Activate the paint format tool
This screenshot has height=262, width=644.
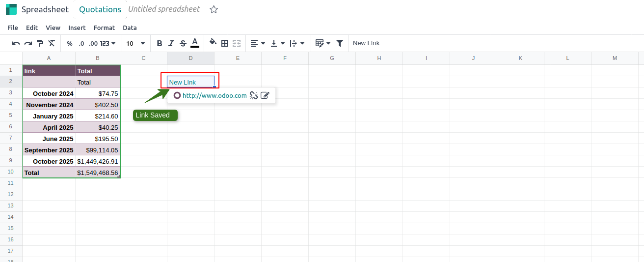tap(40, 43)
